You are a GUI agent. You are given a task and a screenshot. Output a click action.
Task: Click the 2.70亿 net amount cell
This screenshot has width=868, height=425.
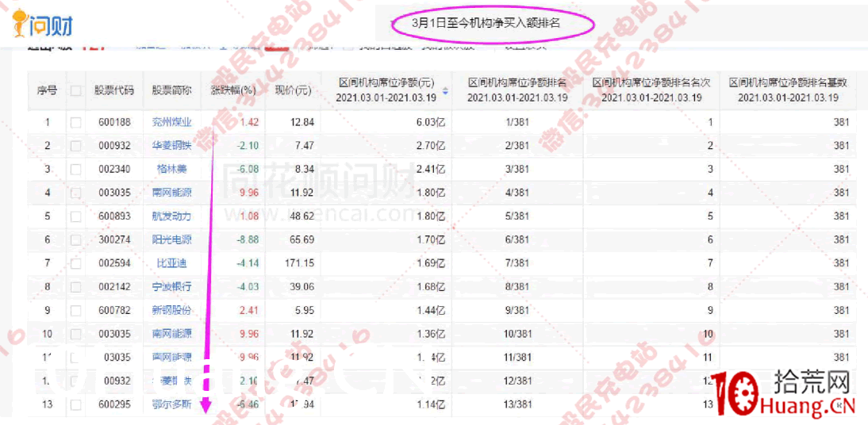pos(431,146)
